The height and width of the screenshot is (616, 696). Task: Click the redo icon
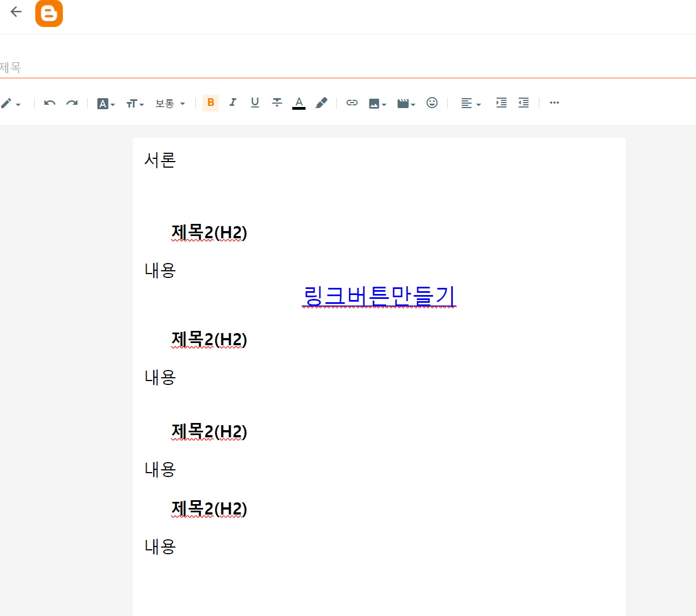72,103
